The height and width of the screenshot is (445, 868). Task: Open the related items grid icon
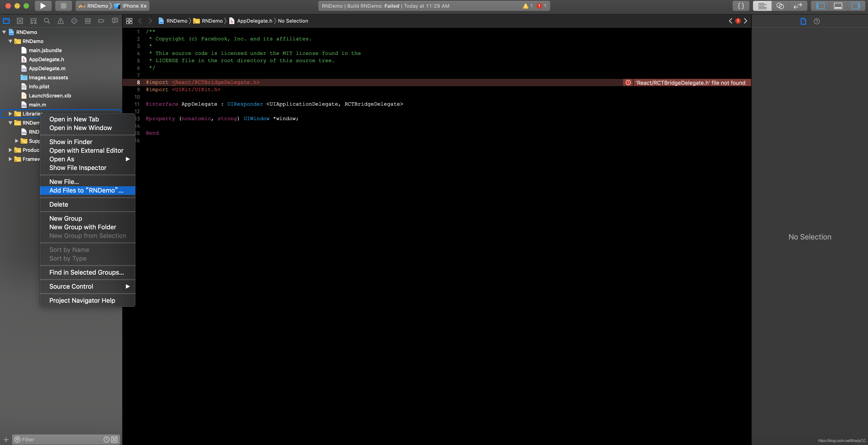click(129, 21)
